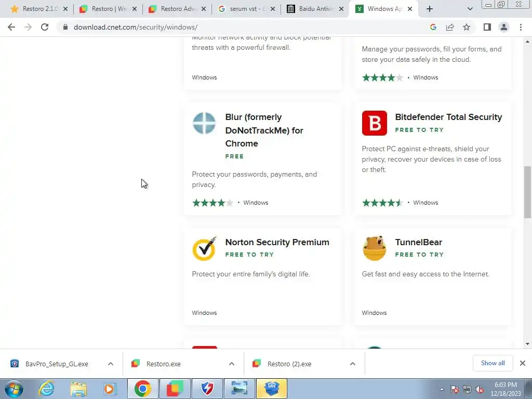Bookmark this page with the star icon

click(467, 27)
